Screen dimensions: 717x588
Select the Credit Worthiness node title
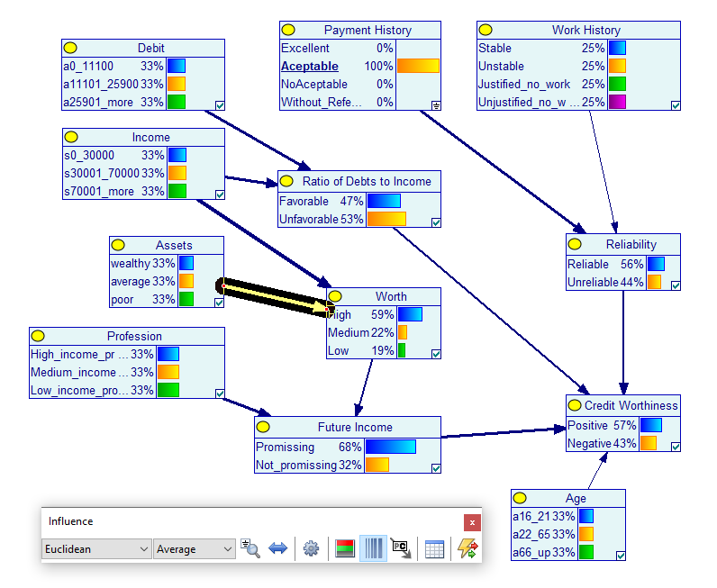pyautogui.click(x=631, y=405)
